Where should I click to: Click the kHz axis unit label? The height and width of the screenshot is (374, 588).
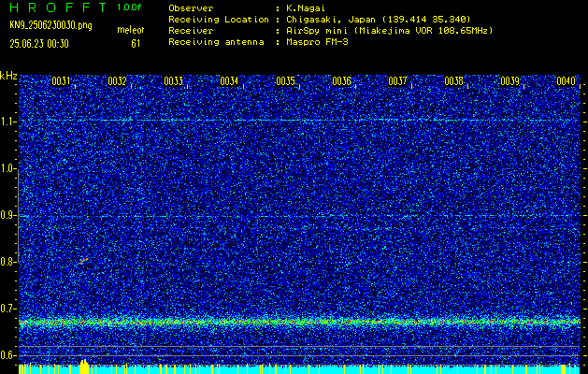[x=8, y=76]
